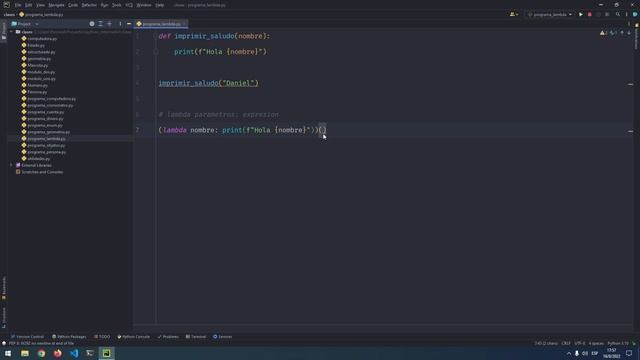
Task: Launch Firefox from the taskbar
Action: [x=58, y=353]
